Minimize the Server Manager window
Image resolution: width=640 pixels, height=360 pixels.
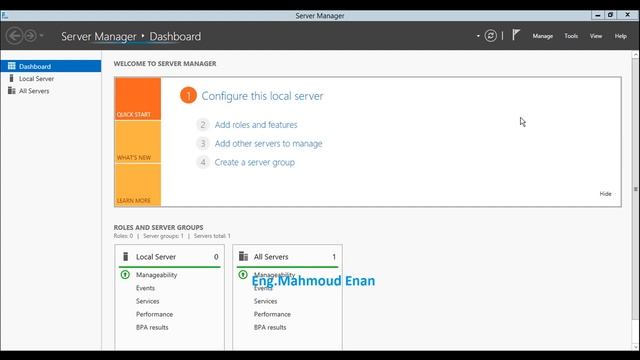pos(598,15)
